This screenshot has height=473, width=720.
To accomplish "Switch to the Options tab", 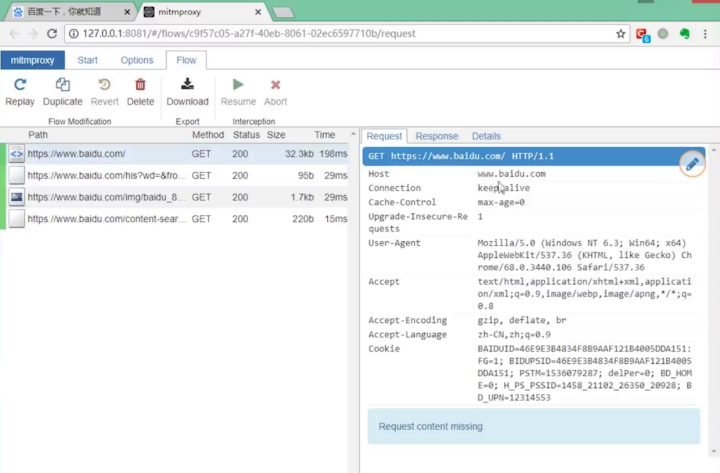I will (x=137, y=60).
